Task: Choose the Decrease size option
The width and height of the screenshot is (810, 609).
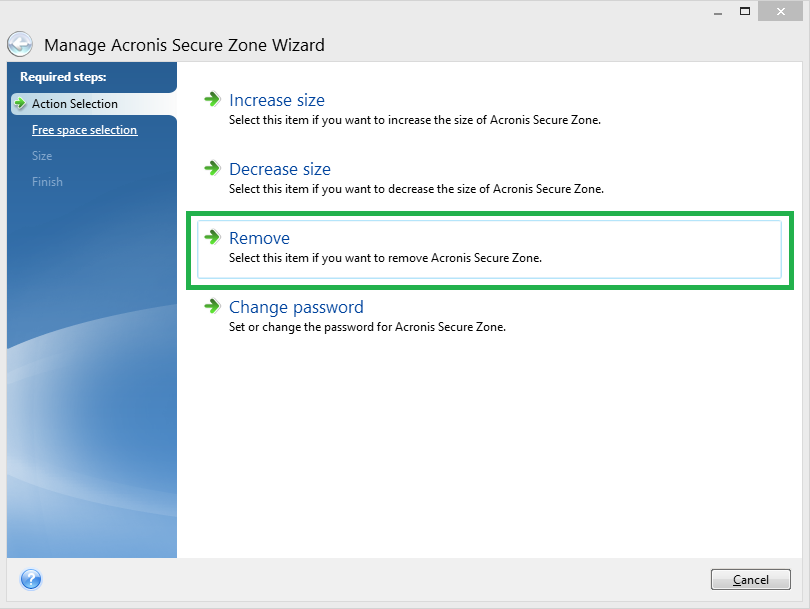Action: click(280, 169)
